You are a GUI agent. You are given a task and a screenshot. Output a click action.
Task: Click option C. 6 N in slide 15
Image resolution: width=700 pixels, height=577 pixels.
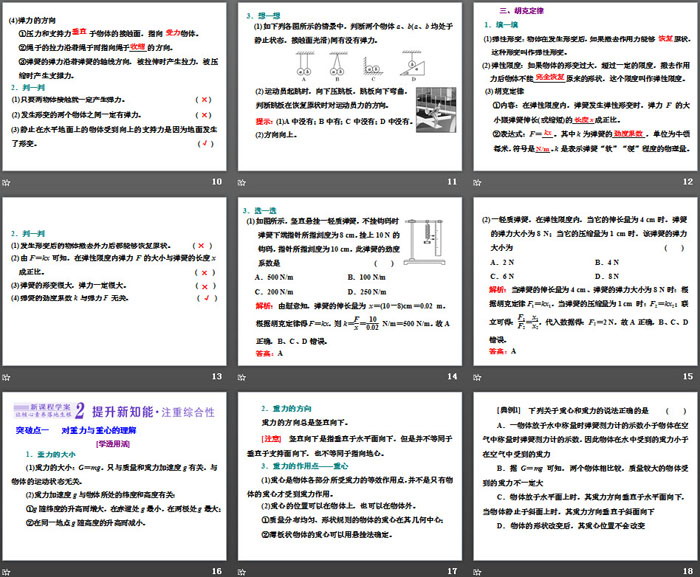502,276
